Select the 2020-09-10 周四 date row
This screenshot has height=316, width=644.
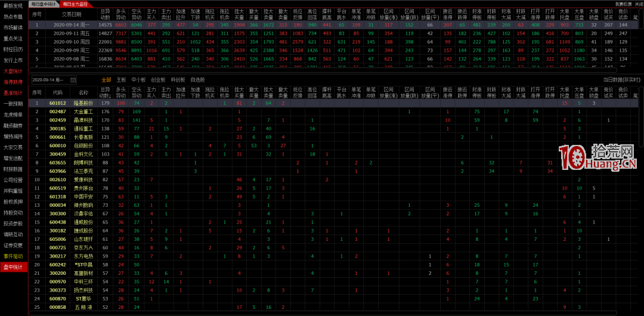[x=333, y=42]
